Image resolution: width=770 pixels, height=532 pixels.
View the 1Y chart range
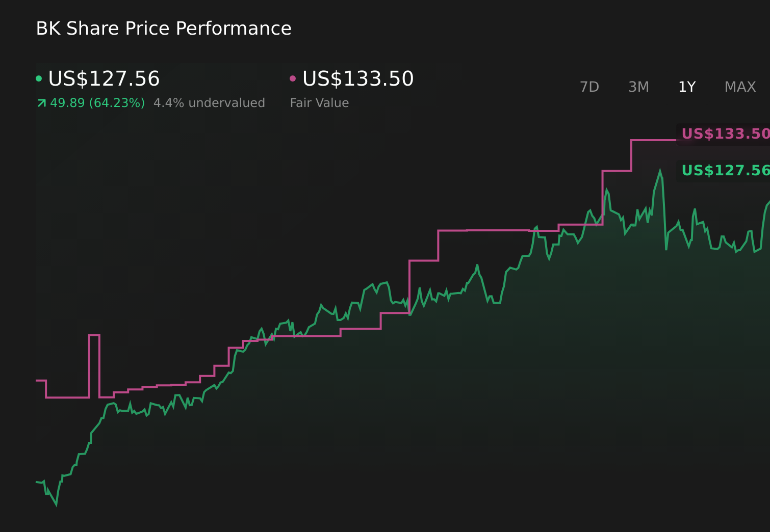(x=687, y=87)
